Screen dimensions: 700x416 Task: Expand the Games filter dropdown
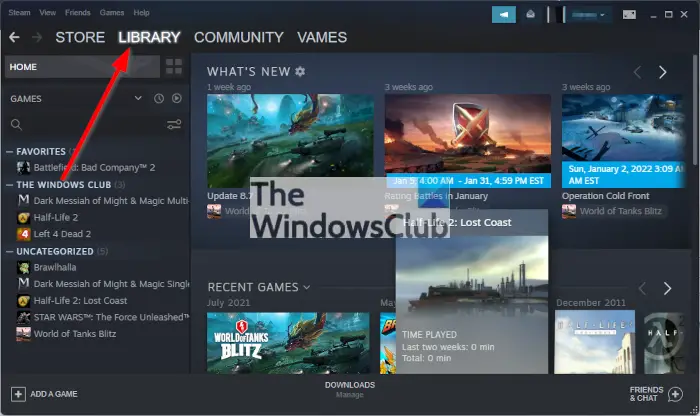pos(138,98)
